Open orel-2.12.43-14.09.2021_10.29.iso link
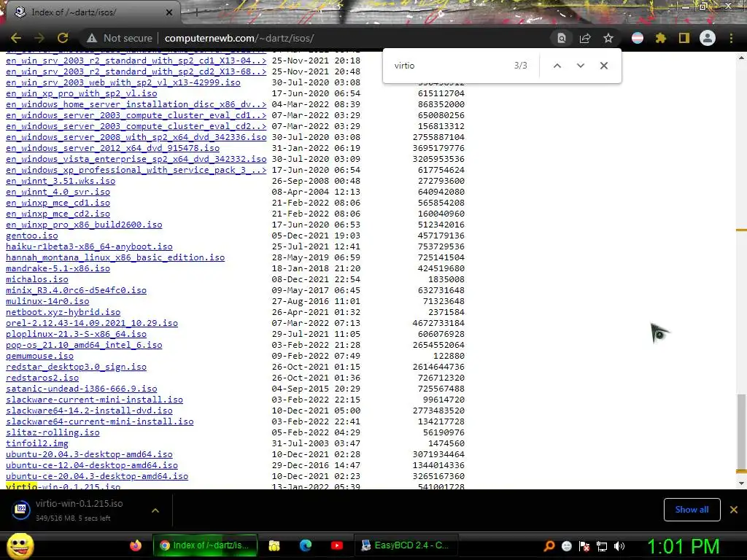This screenshot has height=560, width=747. [92, 323]
